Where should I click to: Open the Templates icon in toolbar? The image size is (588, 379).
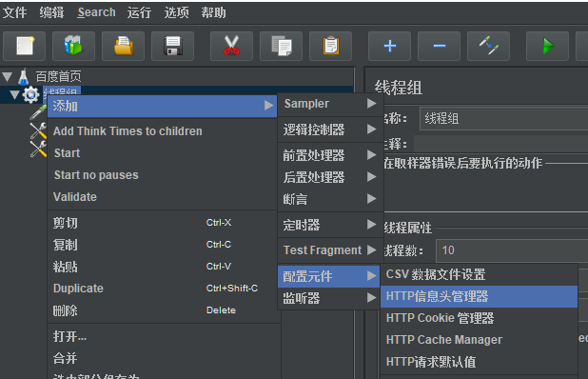click(x=73, y=46)
